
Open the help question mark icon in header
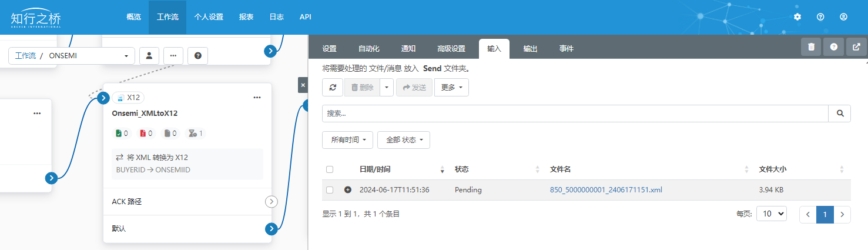820,17
